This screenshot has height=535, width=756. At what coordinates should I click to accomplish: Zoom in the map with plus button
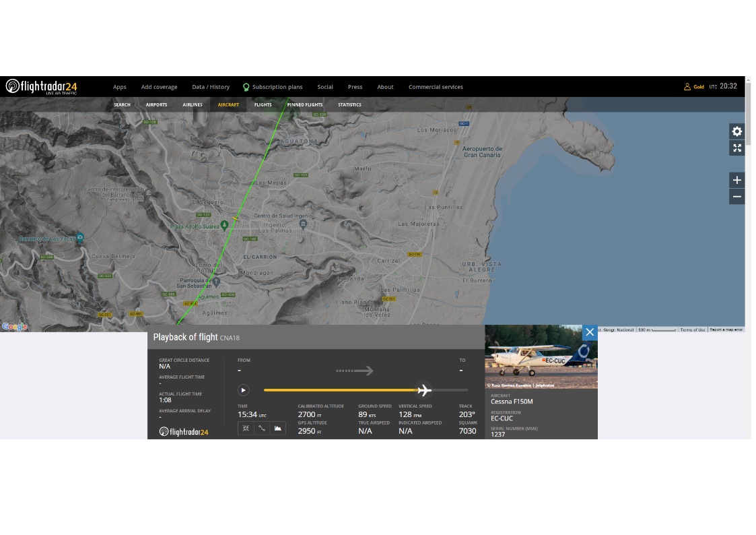click(736, 181)
